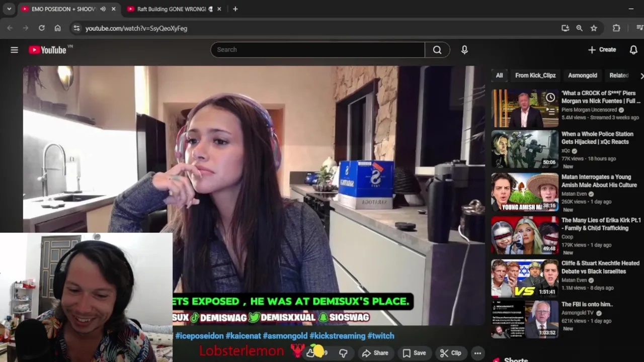
Task: Switch to the Raft Building GONE WRONG tab
Action: click(x=171, y=9)
